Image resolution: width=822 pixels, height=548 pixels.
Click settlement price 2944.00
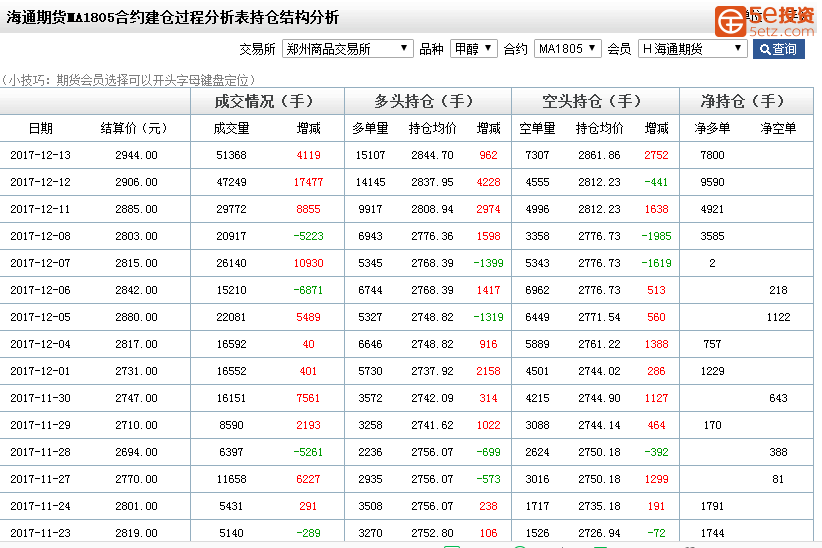[136, 155]
